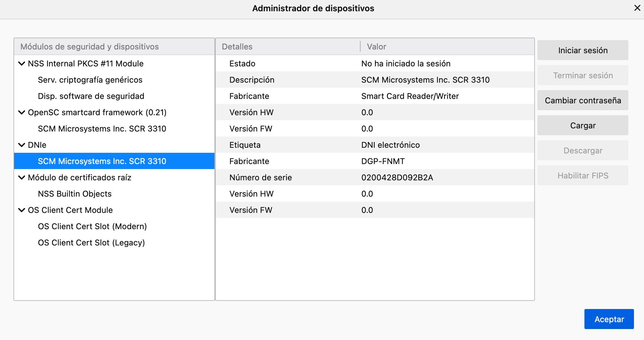This screenshot has width=644, height=340.
Task: Click the Cargar button
Action: [583, 126]
